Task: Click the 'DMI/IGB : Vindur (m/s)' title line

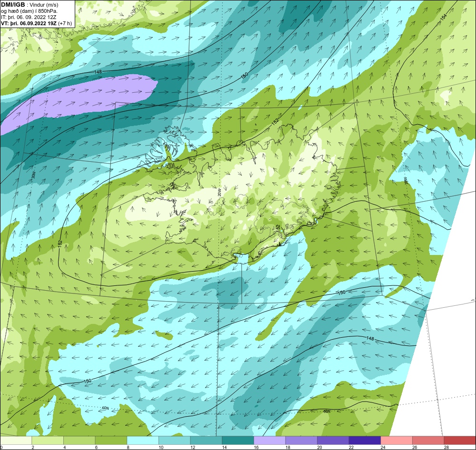Action: [30, 5]
